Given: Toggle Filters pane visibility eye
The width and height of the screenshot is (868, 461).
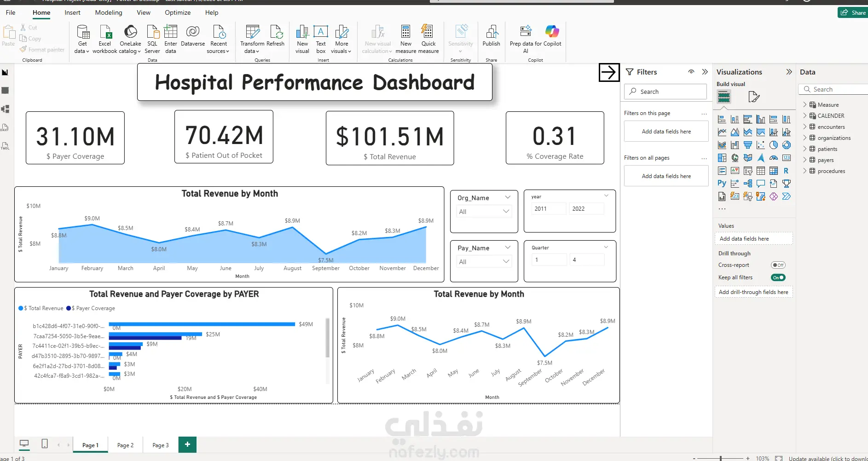Looking at the screenshot, I should tap(691, 72).
